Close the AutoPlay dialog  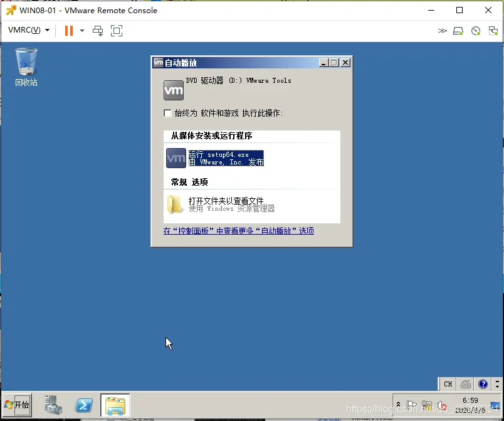pos(345,63)
